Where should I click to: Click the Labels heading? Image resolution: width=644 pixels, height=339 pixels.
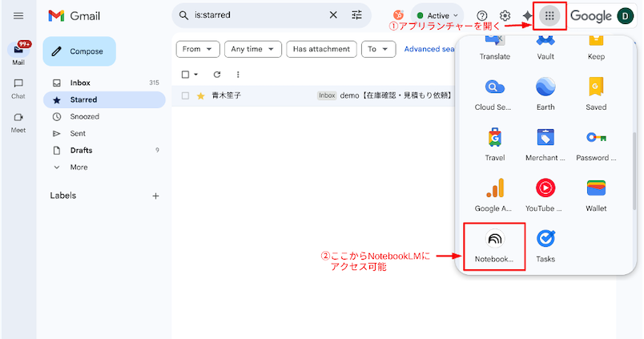tap(62, 196)
